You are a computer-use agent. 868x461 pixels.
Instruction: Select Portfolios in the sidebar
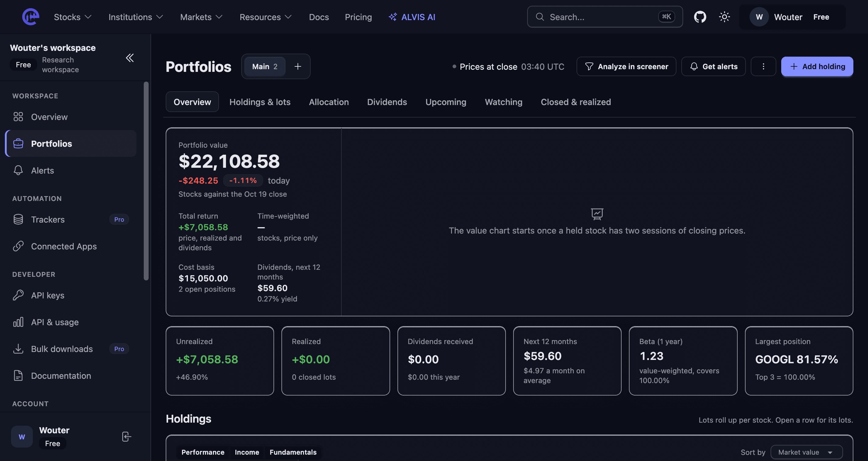pyautogui.click(x=71, y=143)
